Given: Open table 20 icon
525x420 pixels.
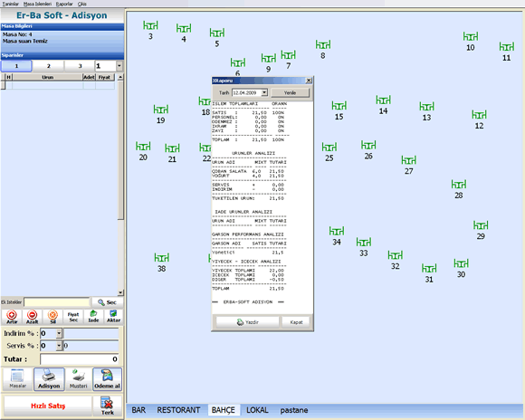Looking at the screenshot, I should 143,146.
